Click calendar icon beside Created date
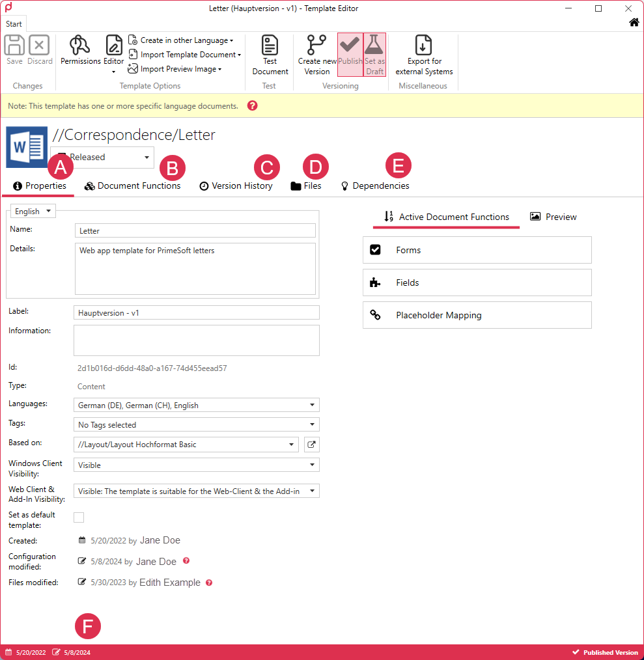The width and height of the screenshot is (644, 660). pyautogui.click(x=82, y=540)
